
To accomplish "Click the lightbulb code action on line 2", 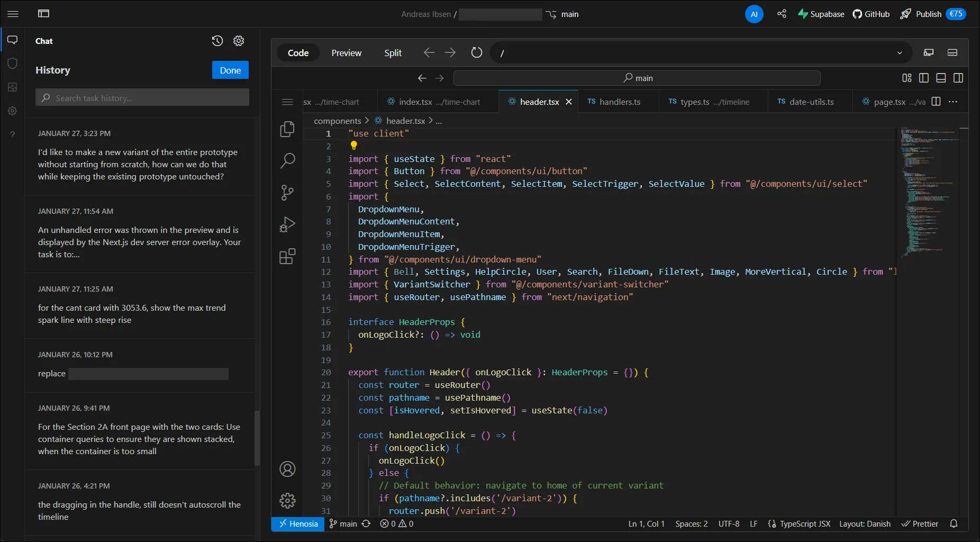I will (x=353, y=146).
